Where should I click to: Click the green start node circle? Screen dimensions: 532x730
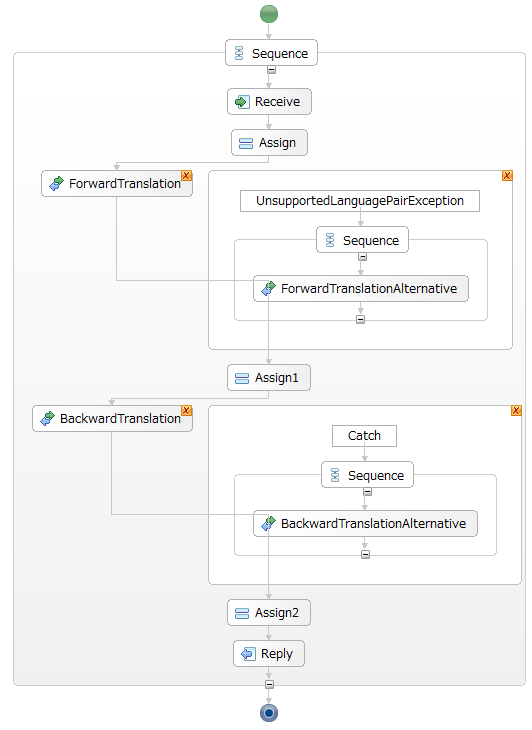269,14
